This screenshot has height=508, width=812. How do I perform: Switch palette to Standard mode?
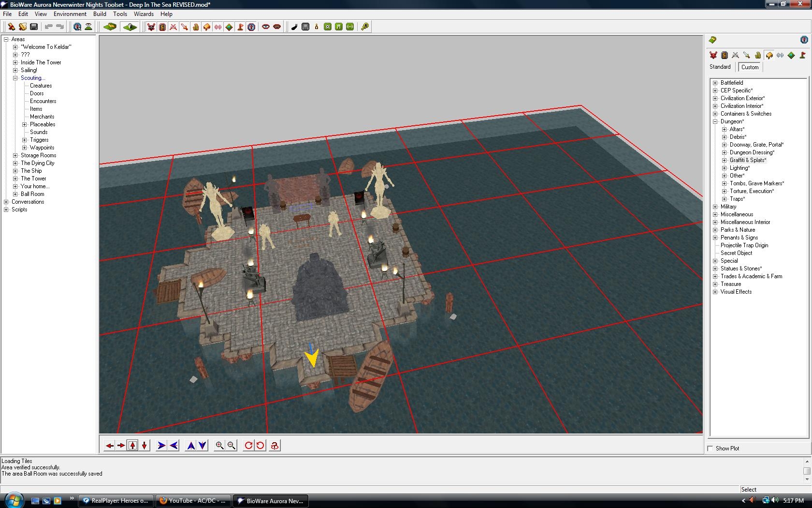click(x=720, y=67)
